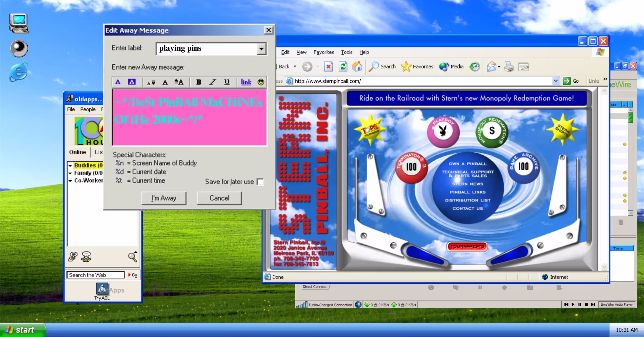Screen dimensions: 644x337
Task: Toggle underline formatting in away message
Action: pyautogui.click(x=227, y=82)
